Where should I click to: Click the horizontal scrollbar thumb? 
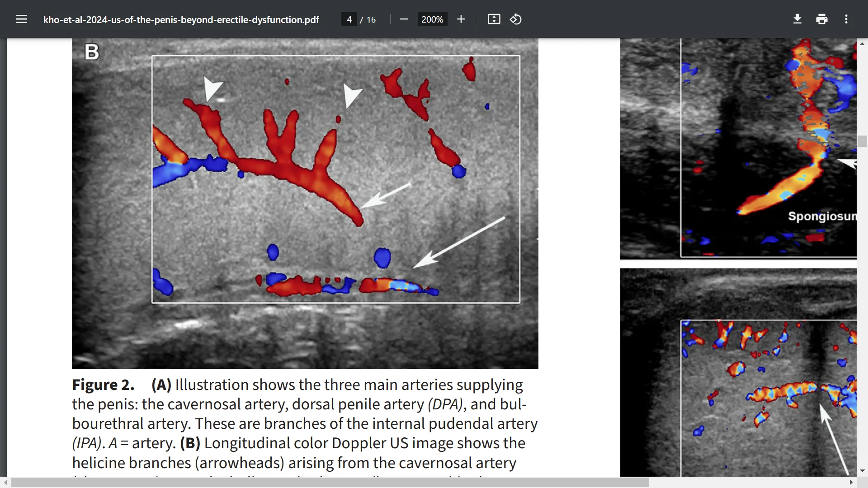tap(330, 483)
